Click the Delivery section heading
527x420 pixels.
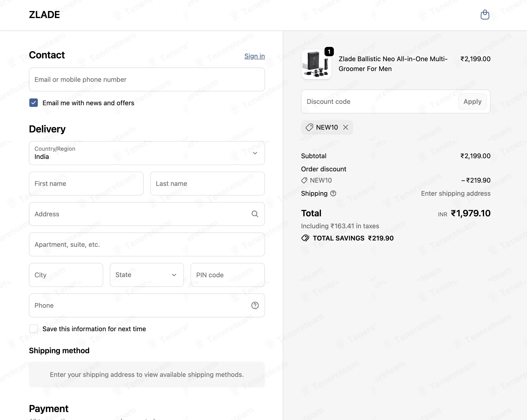(x=47, y=129)
